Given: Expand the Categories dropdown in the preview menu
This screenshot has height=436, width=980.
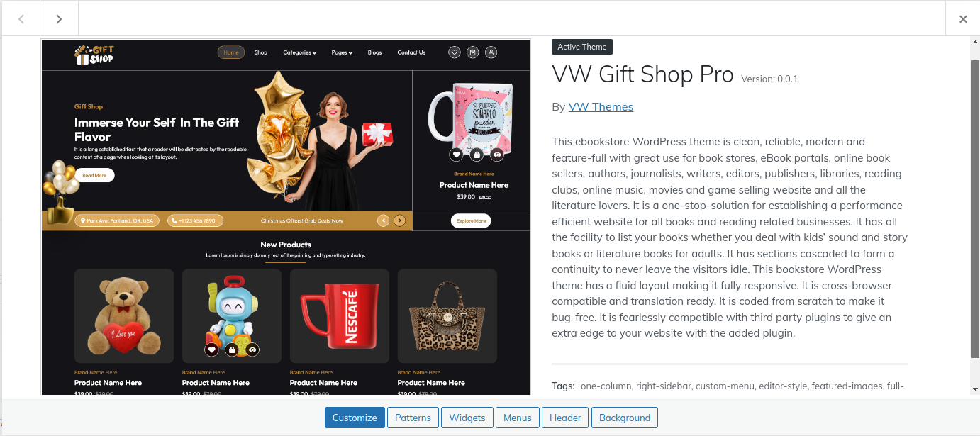Looking at the screenshot, I should [300, 52].
